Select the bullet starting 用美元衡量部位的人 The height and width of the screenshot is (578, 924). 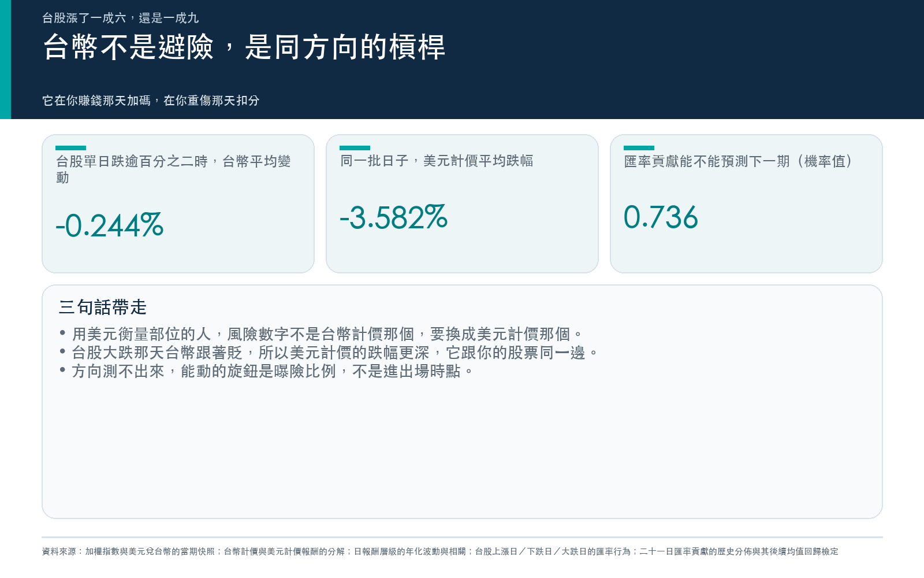coord(321,334)
